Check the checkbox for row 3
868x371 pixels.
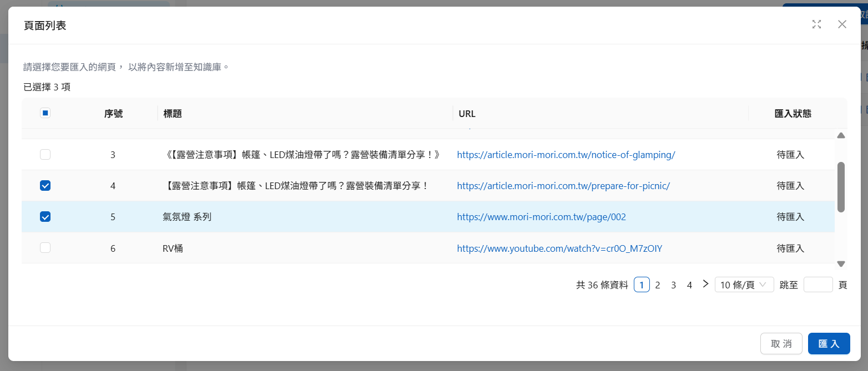[46, 155]
